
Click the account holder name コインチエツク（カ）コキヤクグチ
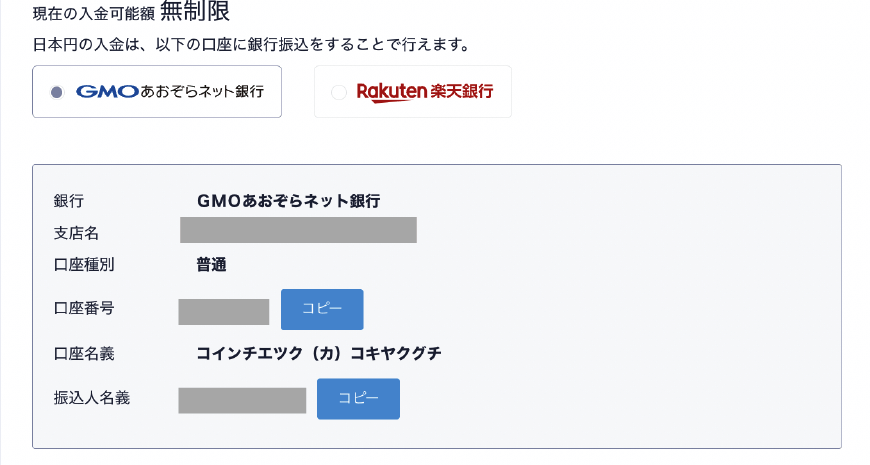[319, 353]
